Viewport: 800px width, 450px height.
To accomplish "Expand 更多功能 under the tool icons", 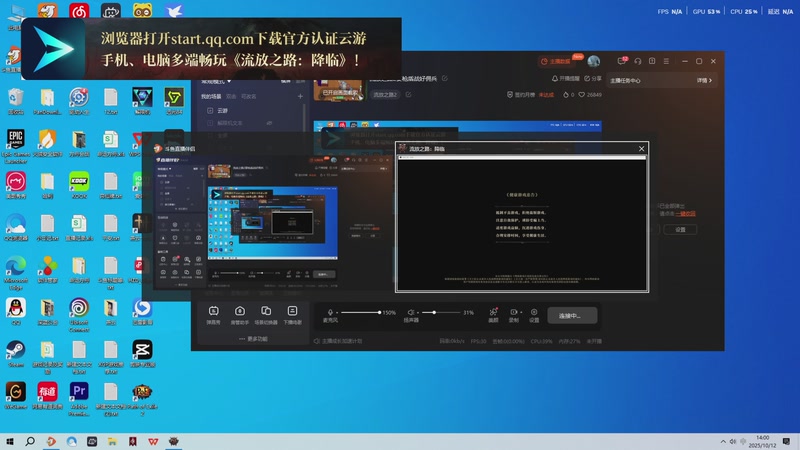I will (x=253, y=339).
